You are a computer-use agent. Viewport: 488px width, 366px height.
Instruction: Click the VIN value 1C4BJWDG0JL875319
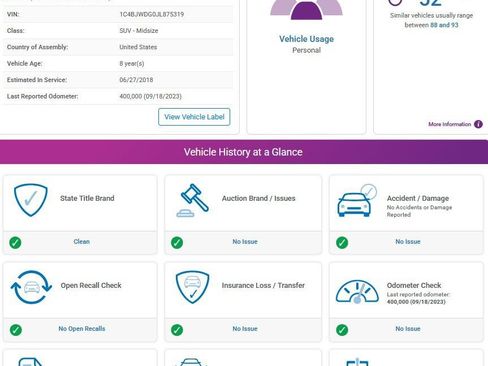(x=152, y=14)
